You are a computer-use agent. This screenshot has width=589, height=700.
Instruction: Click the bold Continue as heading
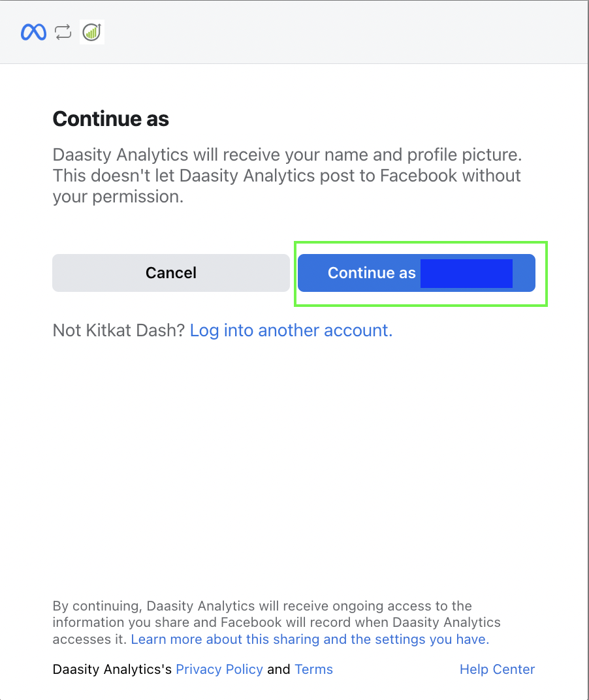click(x=110, y=119)
